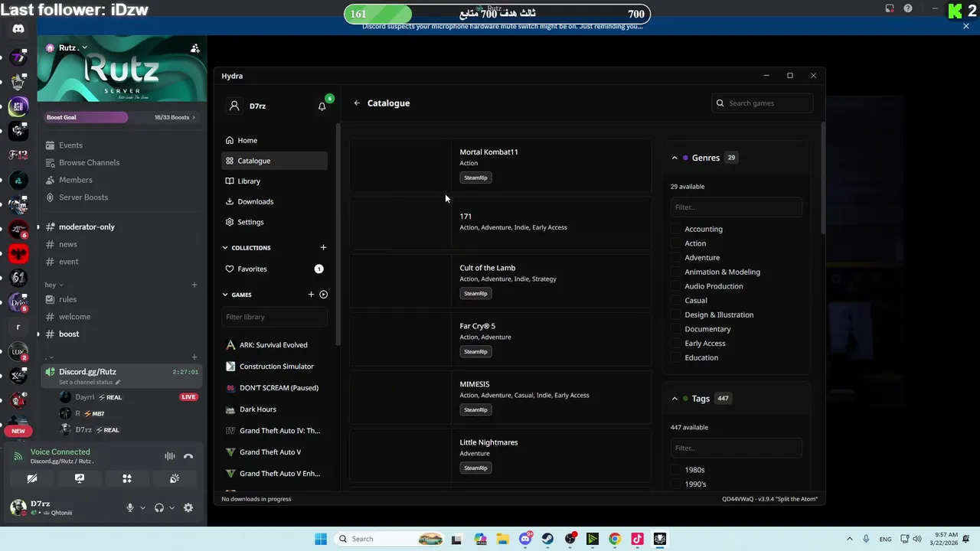
Task: Go to Hydra Home
Action: tap(274, 141)
